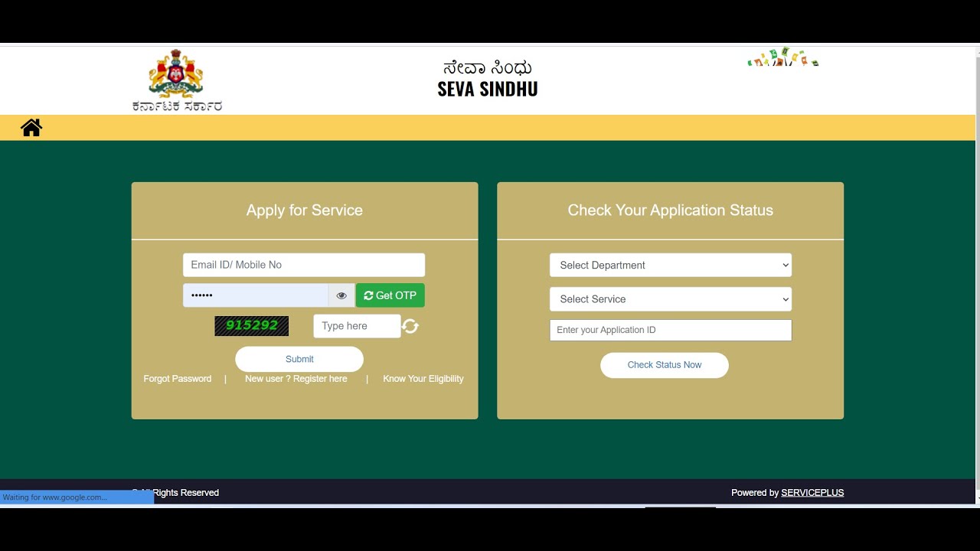Open 'New user ? Register here' link
Viewport: 980px width, 551px height.
296,379
